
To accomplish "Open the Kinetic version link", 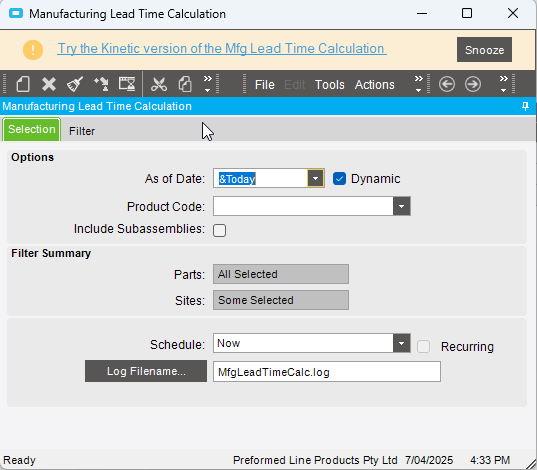I will point(222,49).
